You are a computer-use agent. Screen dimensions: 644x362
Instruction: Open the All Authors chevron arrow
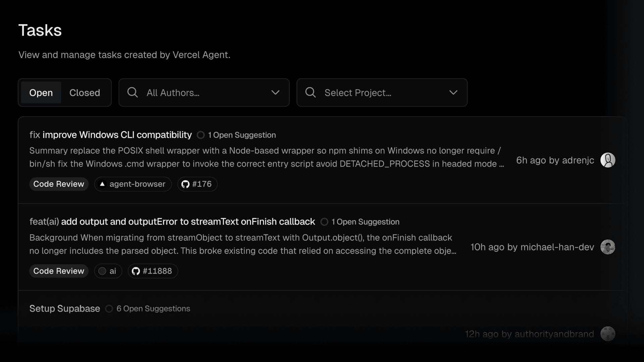point(275,93)
